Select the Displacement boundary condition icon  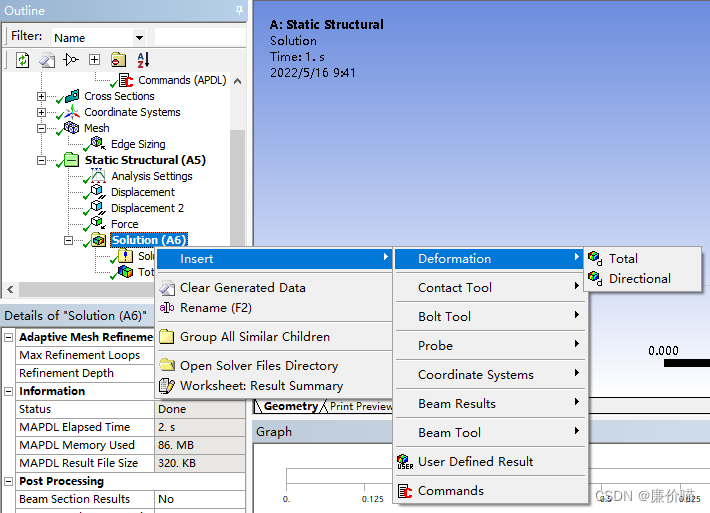(x=98, y=192)
